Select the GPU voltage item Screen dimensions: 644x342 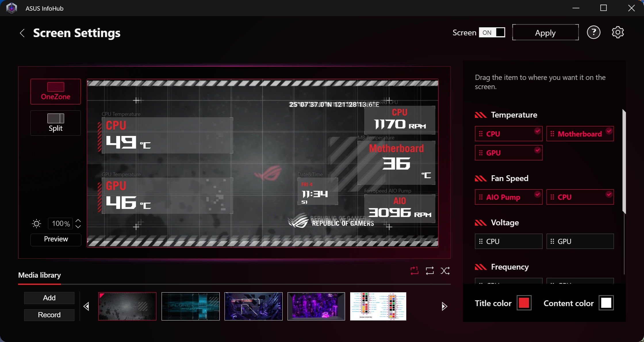click(580, 241)
